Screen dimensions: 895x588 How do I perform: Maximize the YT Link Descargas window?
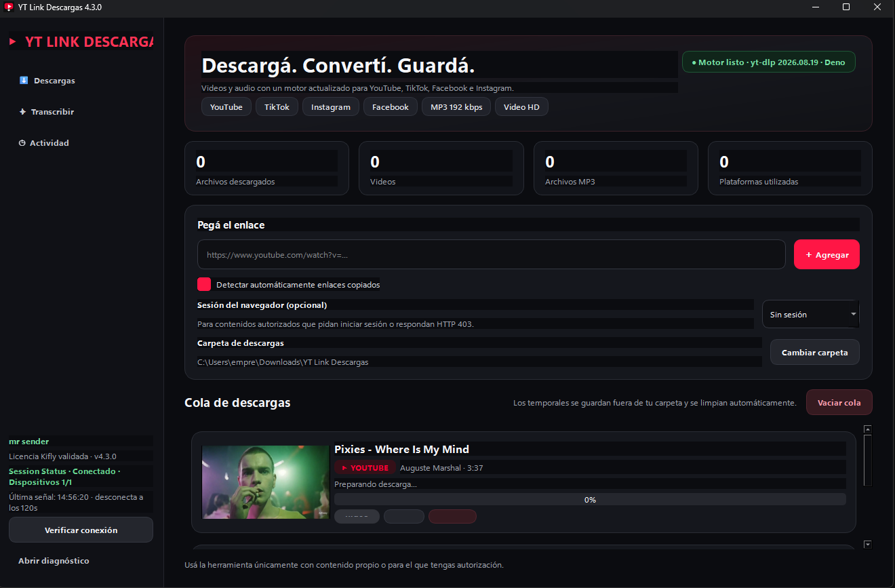(x=846, y=7)
